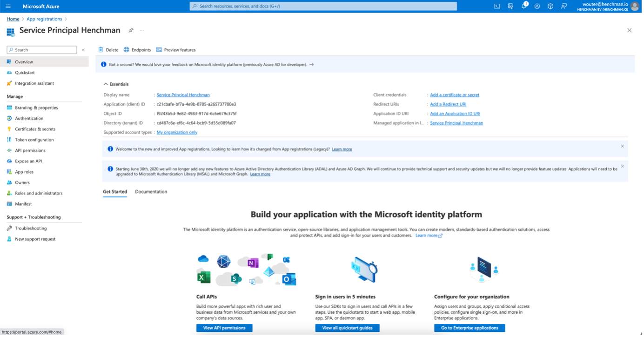Focus the top resource search bar
Viewport: 644px width, 337px height.
click(x=324, y=7)
